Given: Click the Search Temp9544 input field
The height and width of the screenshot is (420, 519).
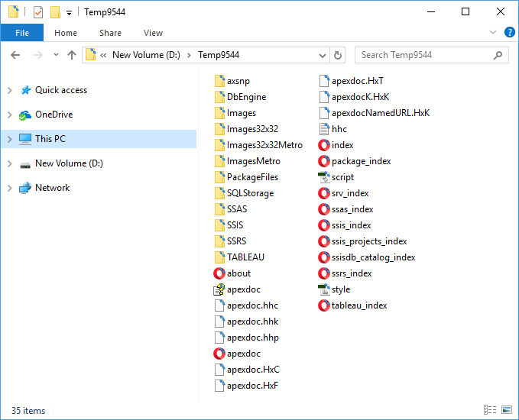Looking at the screenshot, I should click(431, 55).
